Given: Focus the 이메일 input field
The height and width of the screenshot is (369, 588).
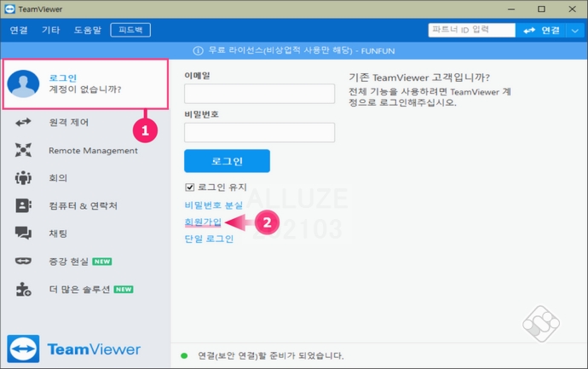Looking at the screenshot, I should tap(259, 94).
